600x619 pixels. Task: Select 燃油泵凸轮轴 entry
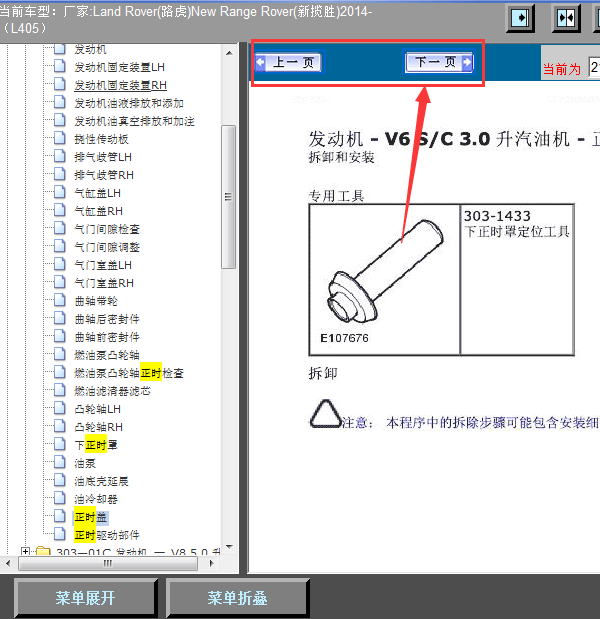point(107,355)
